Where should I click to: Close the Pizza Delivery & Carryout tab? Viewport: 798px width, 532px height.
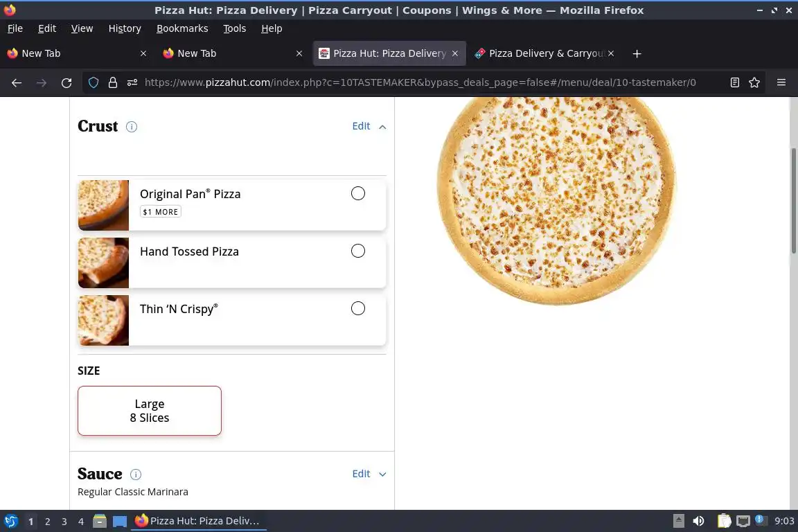611,53
